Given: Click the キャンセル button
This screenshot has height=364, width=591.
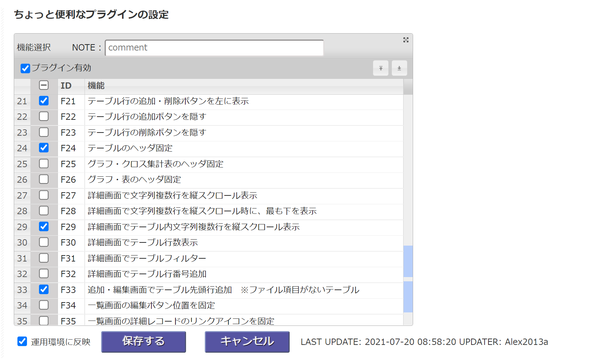Looking at the screenshot, I should (247, 342).
